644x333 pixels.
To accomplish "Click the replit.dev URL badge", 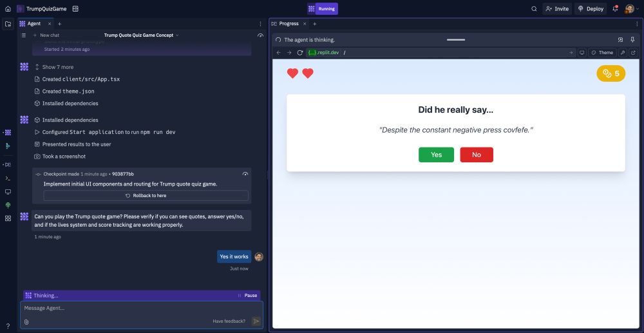I will pyautogui.click(x=323, y=53).
